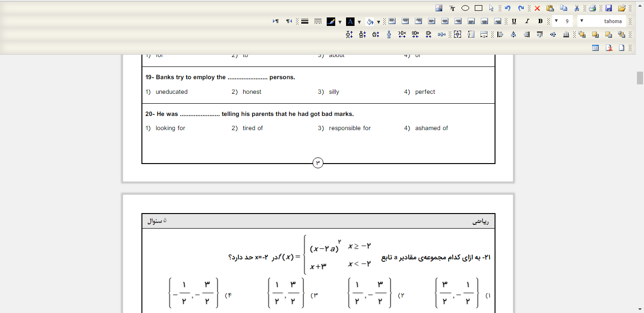Set text alignment to top right
This screenshot has width=644, height=313.
coord(418,21)
